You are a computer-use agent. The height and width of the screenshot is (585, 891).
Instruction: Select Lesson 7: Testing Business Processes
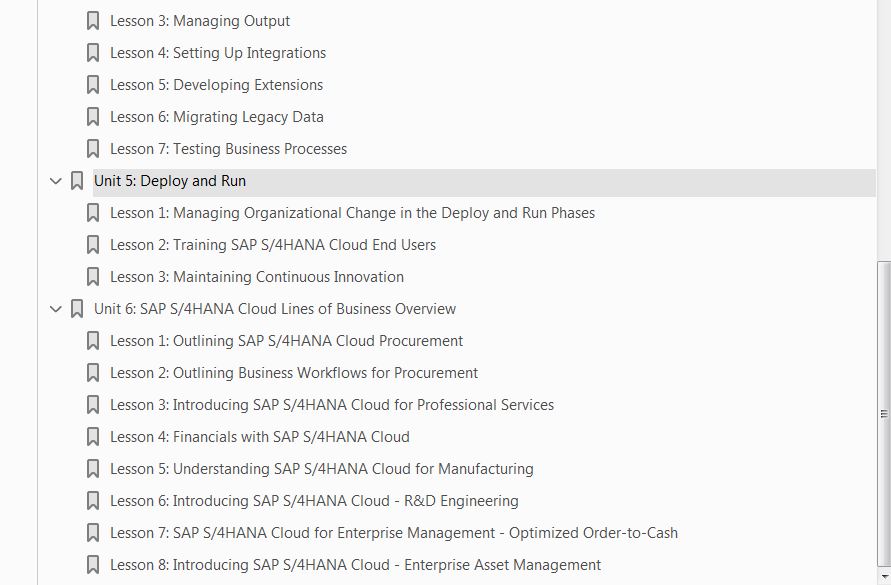click(228, 149)
